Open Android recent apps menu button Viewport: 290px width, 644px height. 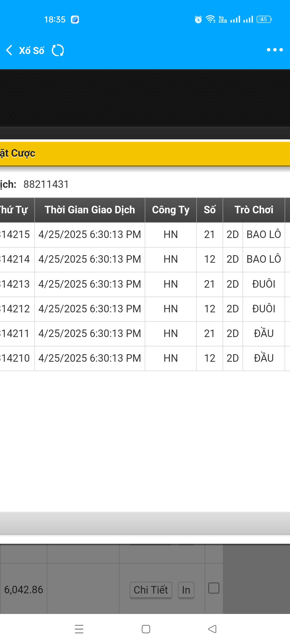point(79,629)
